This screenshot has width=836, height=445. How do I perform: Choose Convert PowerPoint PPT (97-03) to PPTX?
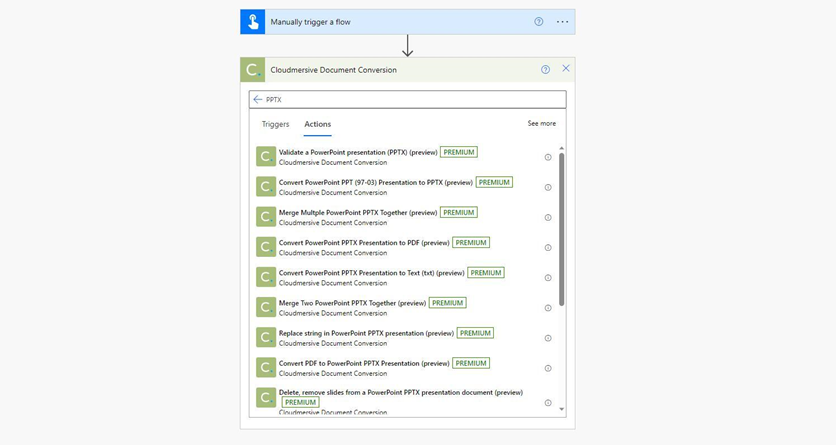pos(375,183)
